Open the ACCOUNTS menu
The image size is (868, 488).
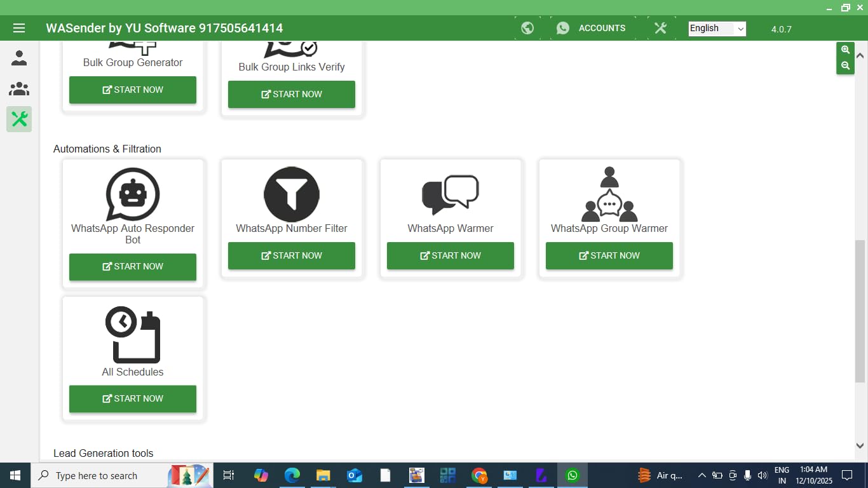(591, 28)
